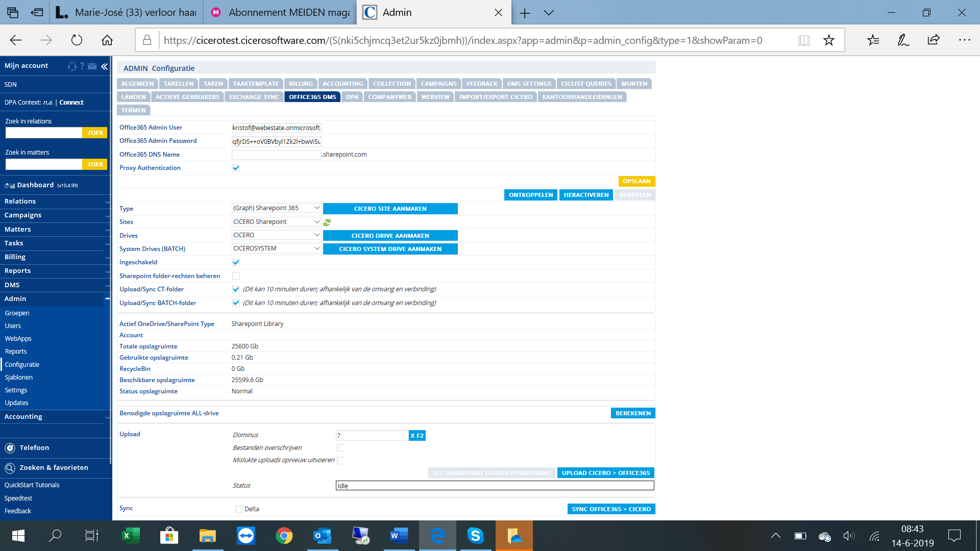980x551 pixels.
Task: Open Zoeken & favorieten magnifier icon
Action: (x=10, y=468)
